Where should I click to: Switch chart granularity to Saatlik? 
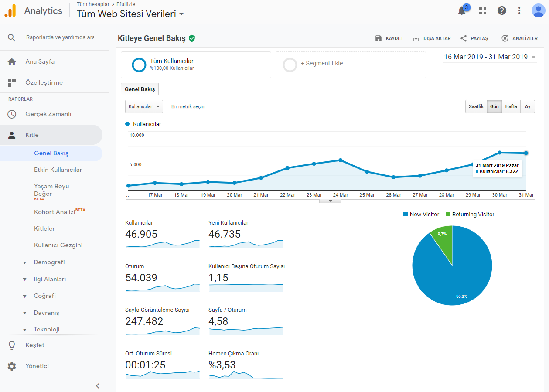click(x=476, y=106)
